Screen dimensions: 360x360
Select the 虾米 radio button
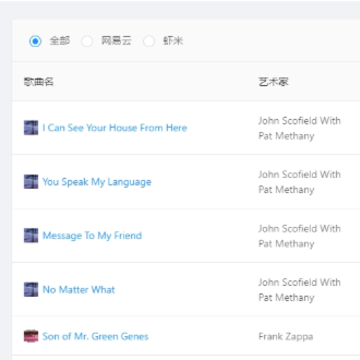(x=149, y=41)
